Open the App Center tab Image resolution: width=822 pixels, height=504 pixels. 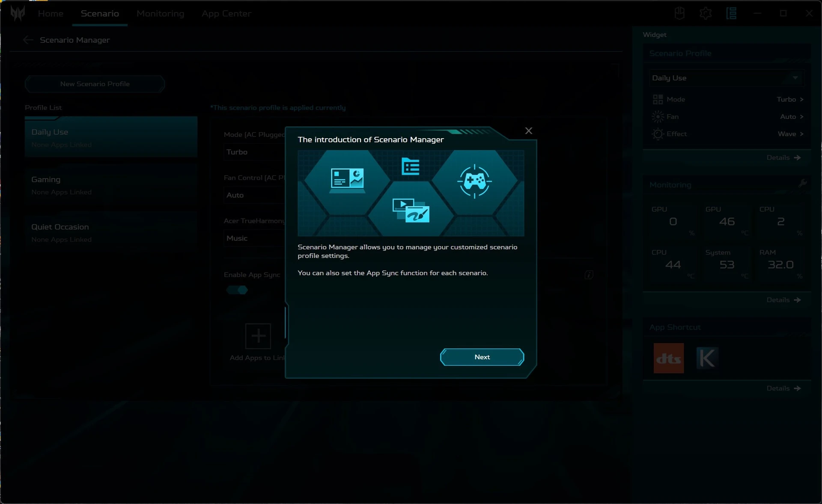tap(226, 14)
